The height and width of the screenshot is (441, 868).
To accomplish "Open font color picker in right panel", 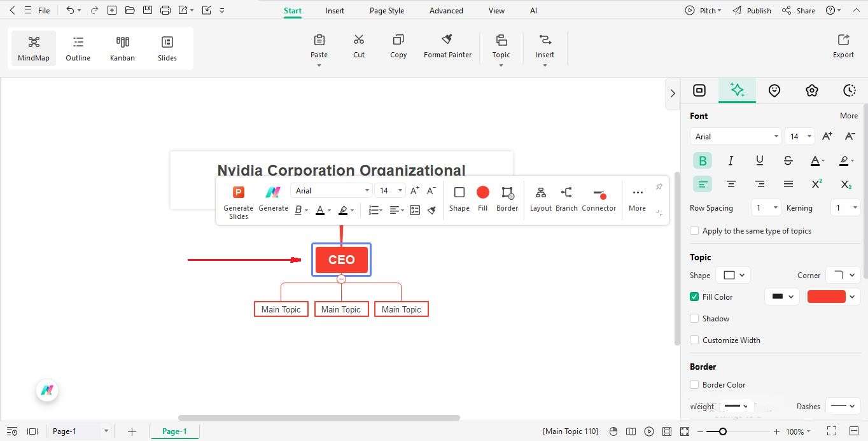I will coord(817,160).
